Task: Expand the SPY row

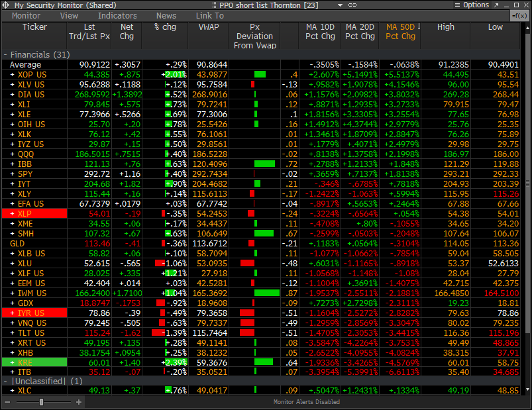Action: click(12, 174)
